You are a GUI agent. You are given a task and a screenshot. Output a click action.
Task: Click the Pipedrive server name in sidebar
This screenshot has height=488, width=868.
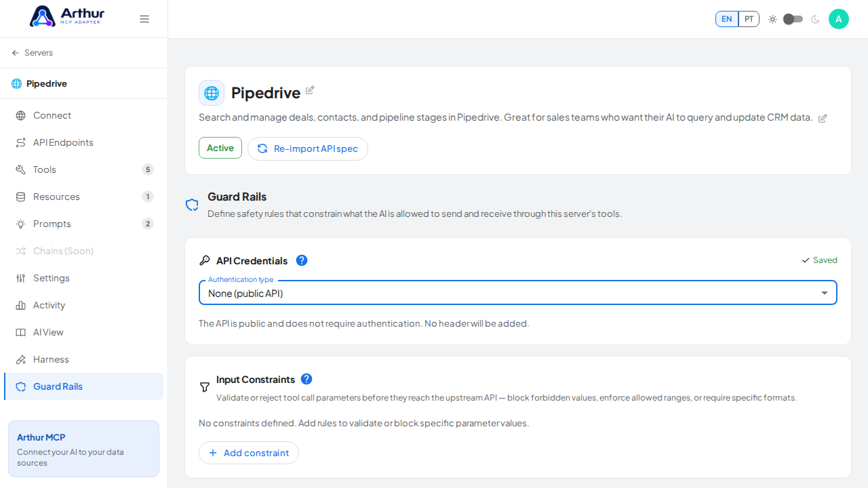(47, 83)
